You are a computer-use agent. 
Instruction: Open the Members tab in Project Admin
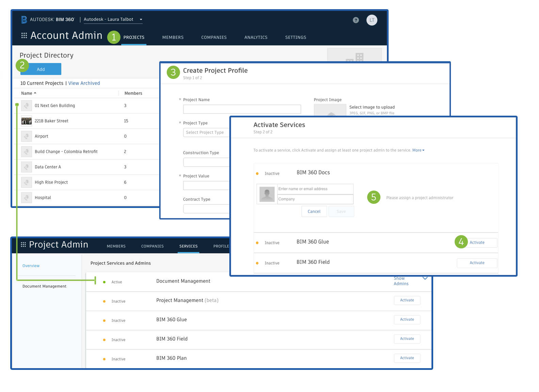[116, 246]
